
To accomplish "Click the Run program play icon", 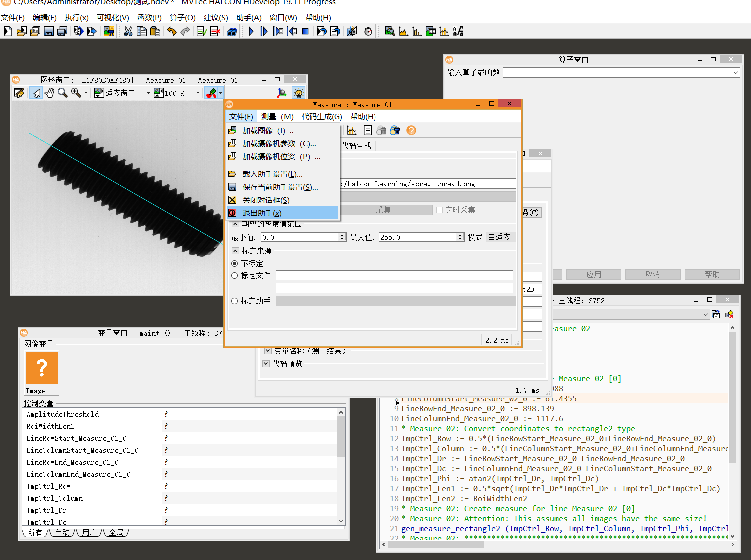I will coord(251,31).
